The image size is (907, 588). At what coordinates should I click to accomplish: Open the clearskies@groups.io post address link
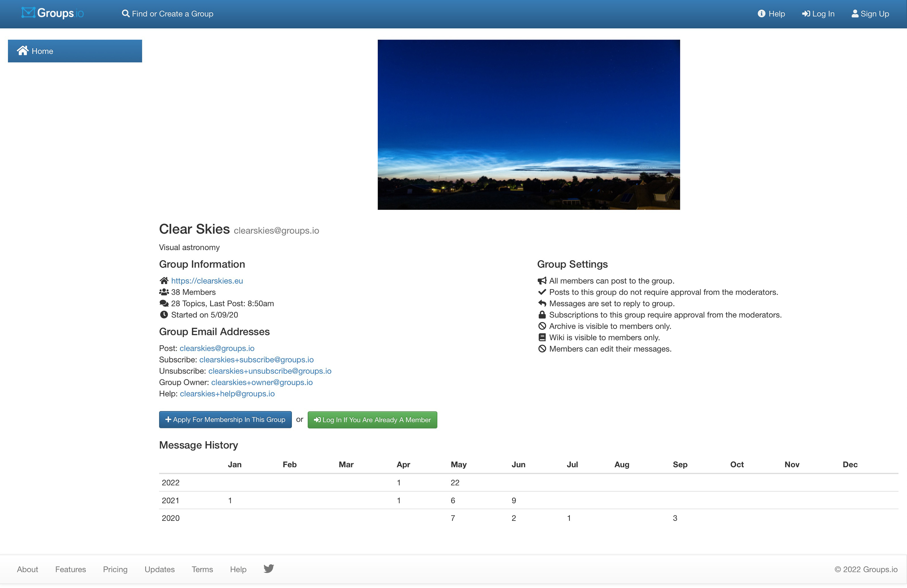pyautogui.click(x=217, y=348)
